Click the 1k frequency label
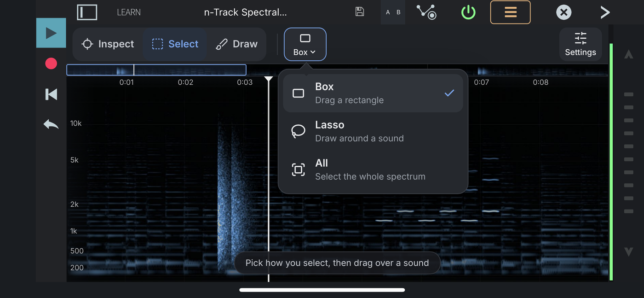The image size is (644, 298). click(74, 231)
